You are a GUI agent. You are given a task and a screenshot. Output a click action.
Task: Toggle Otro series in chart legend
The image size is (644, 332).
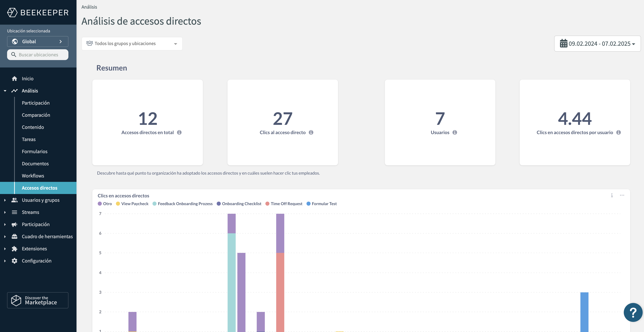(x=105, y=204)
